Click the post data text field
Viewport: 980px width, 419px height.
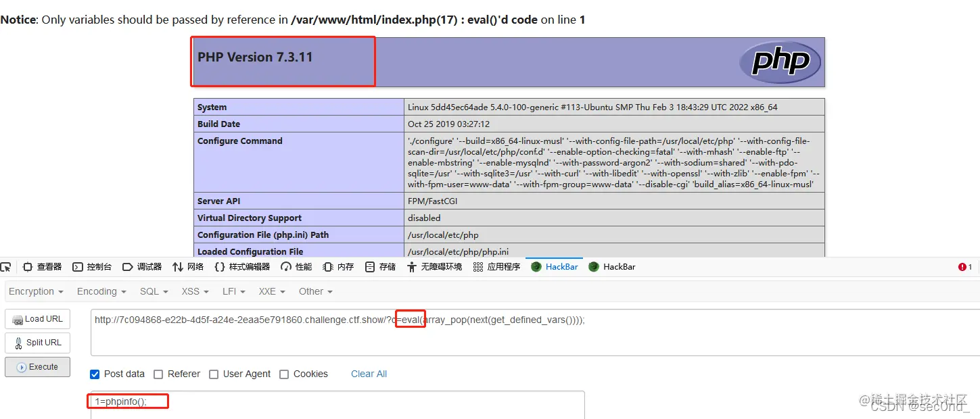[337, 405]
